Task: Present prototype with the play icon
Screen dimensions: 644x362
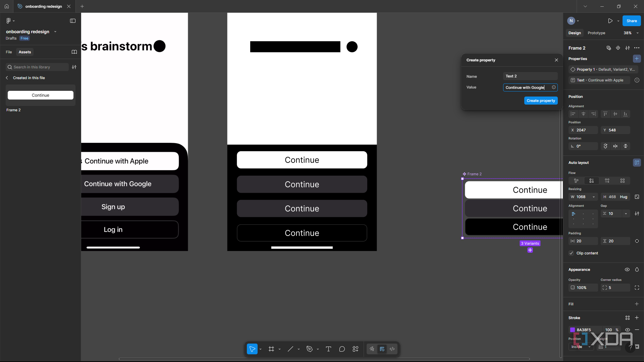Action: pyautogui.click(x=610, y=21)
